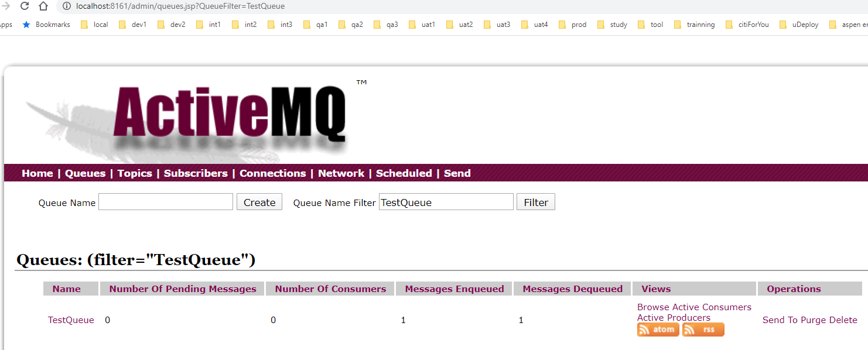Click Browse link for TestQueue
Image resolution: width=868 pixels, height=350 pixels.
[x=653, y=307]
